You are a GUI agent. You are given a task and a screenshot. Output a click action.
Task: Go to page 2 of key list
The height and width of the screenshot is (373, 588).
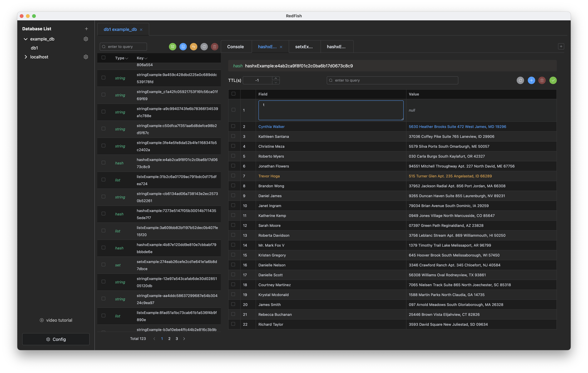[x=169, y=339]
